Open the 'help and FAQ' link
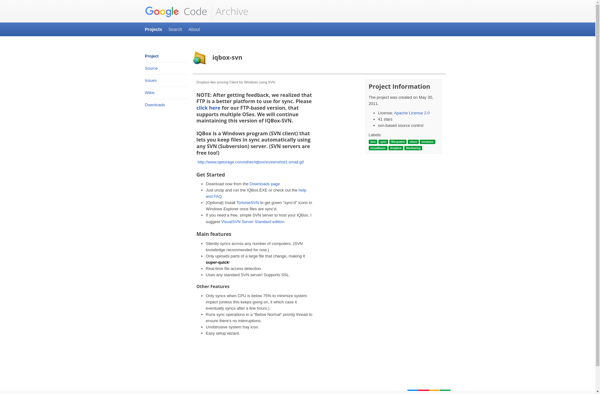The width and height of the screenshot is (600, 394). [x=256, y=193]
